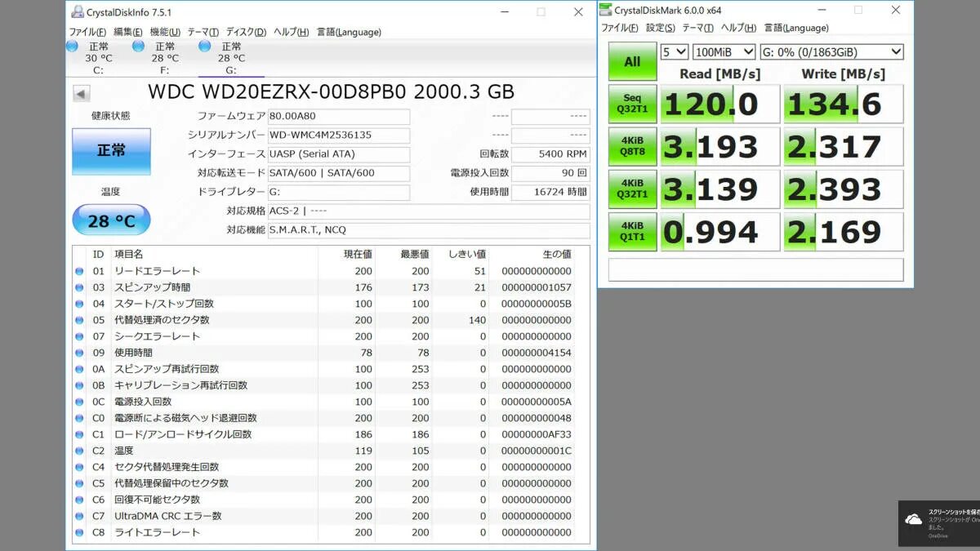Select the F: drive status orb
This screenshot has width=980, height=551.
(x=139, y=46)
